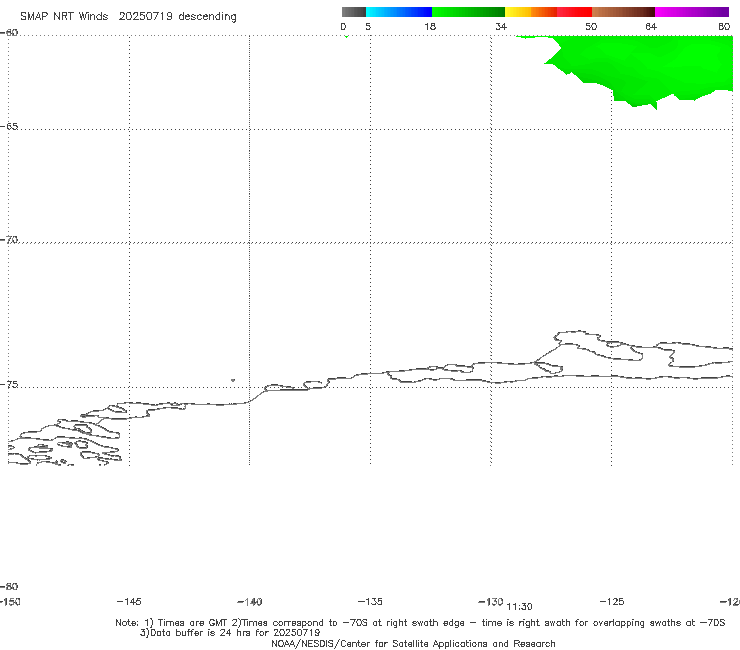Image resolution: width=740 pixels, height=650 pixels.
Task: Click the latitude label '-70'
Action: tap(9, 240)
